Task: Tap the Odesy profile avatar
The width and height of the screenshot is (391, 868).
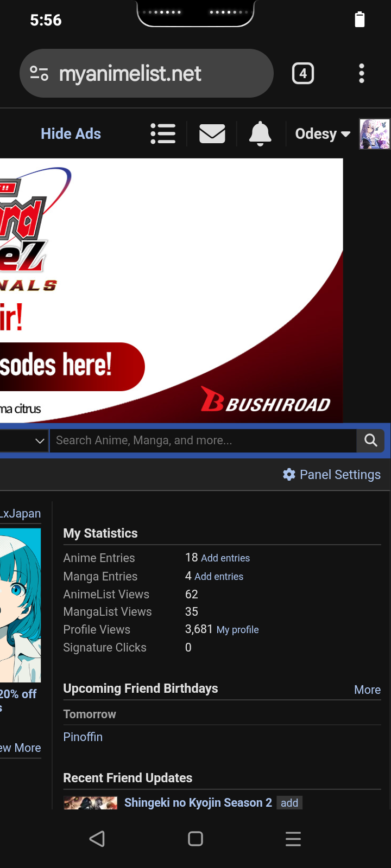Action: coord(374,134)
